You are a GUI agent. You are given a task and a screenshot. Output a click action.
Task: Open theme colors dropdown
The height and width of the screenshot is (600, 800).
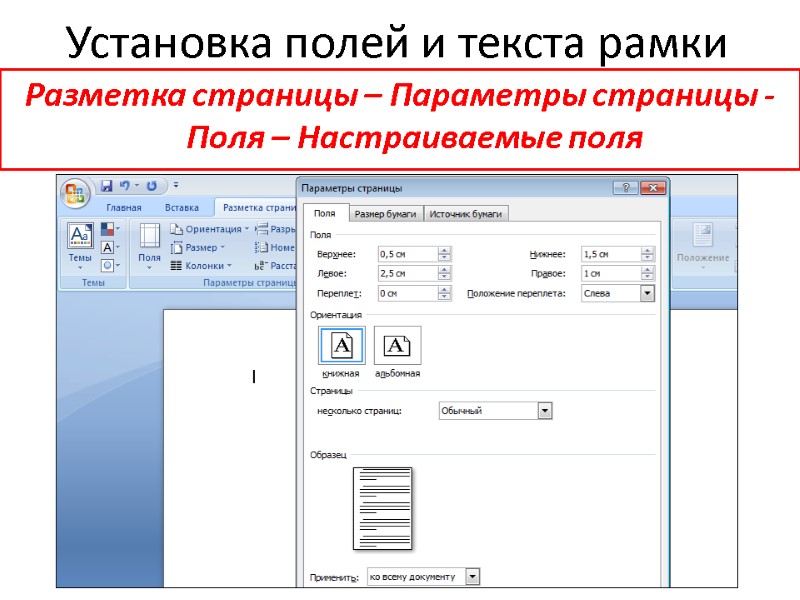pos(110,229)
